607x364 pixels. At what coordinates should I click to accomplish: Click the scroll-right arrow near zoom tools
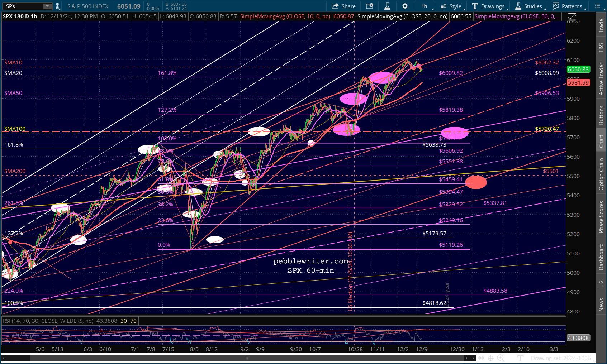click(474, 358)
